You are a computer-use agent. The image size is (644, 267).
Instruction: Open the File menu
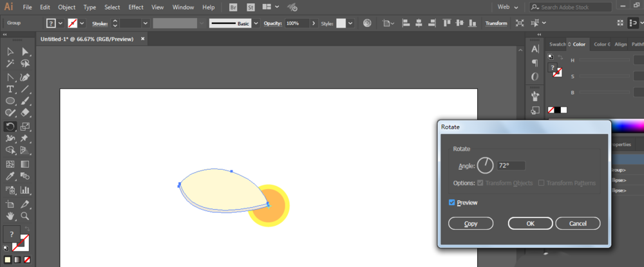tap(28, 7)
